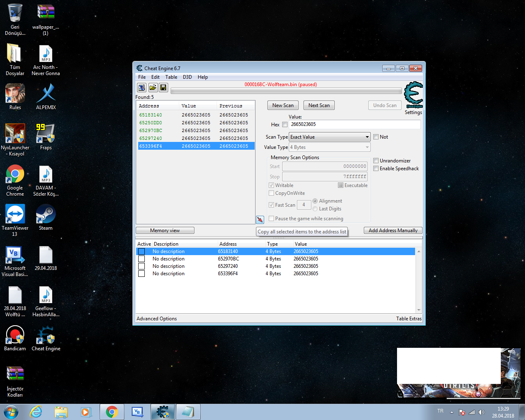Open the Edit menu
This screenshot has width=525, height=420.
155,77
